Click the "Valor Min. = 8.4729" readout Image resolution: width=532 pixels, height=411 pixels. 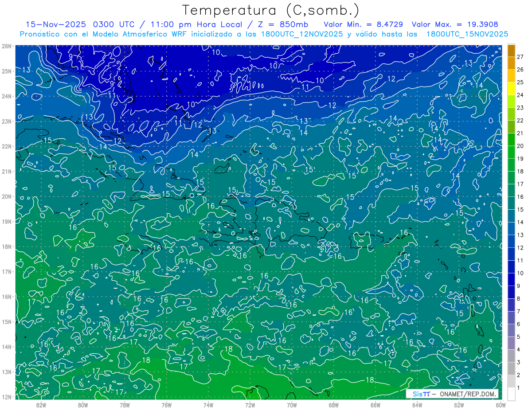[363, 24]
